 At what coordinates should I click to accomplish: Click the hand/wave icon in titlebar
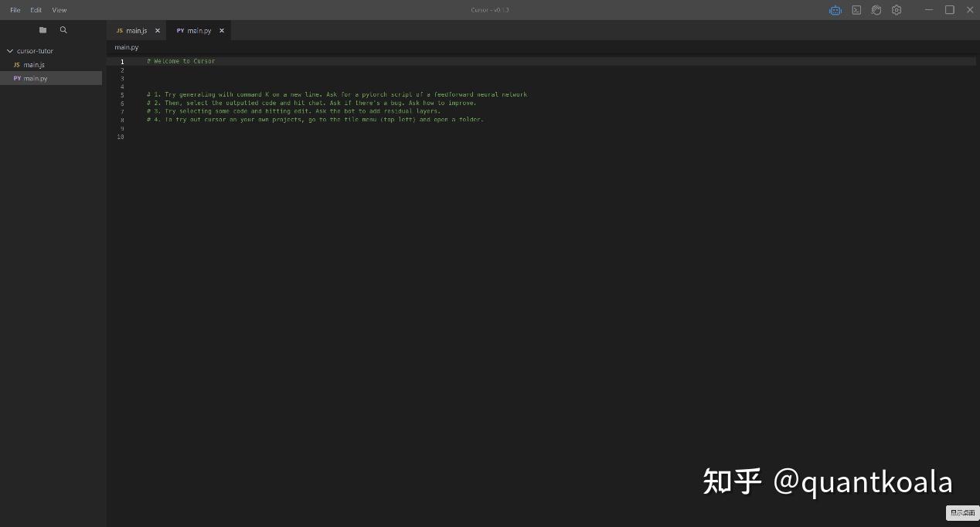pyautogui.click(x=876, y=9)
